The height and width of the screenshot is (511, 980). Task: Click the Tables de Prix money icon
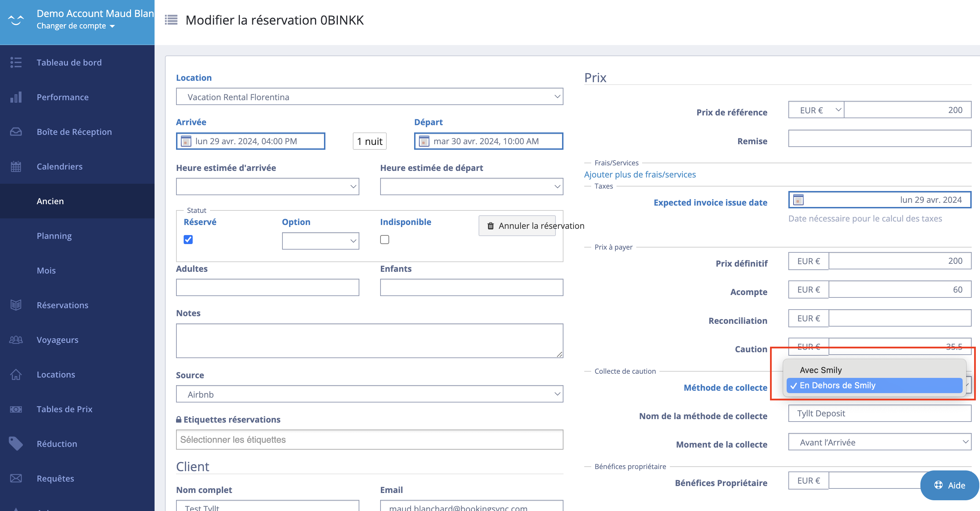(16, 409)
